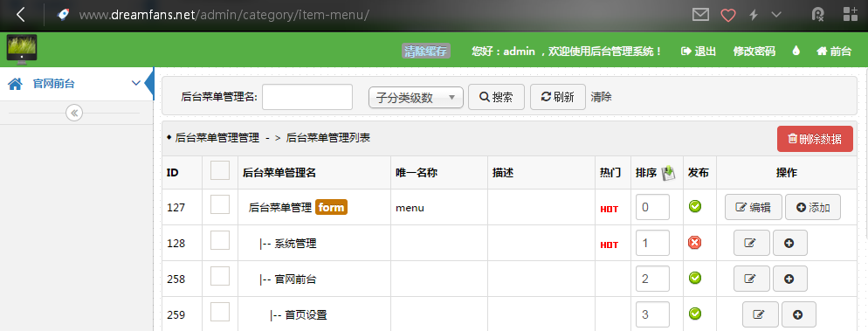
Task: Click 退出 to log out
Action: (x=699, y=52)
